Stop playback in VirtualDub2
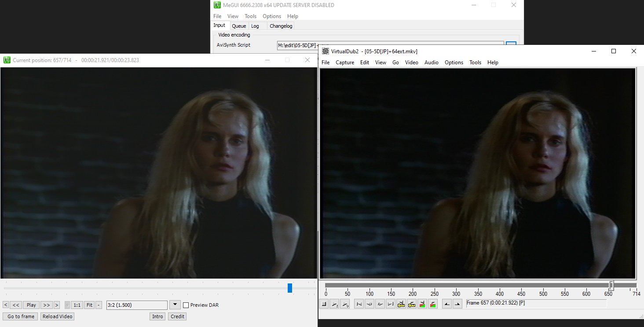Screen dimensions: 644x327 point(324,304)
